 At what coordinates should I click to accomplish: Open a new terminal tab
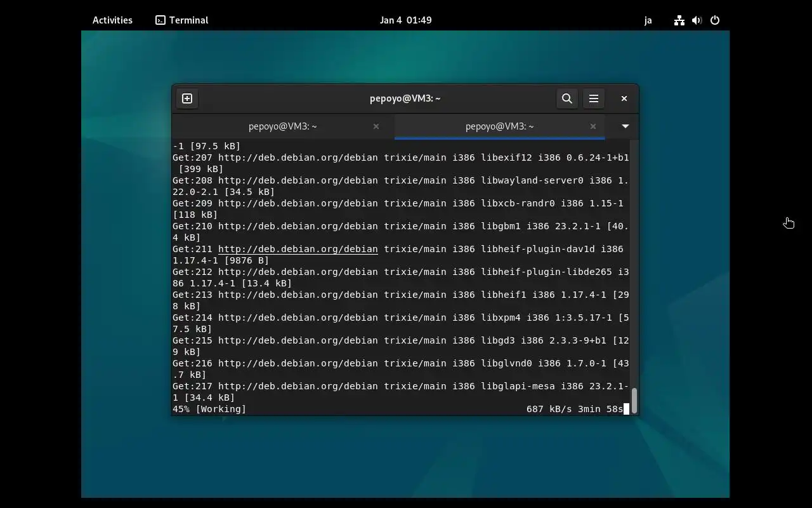click(x=187, y=98)
